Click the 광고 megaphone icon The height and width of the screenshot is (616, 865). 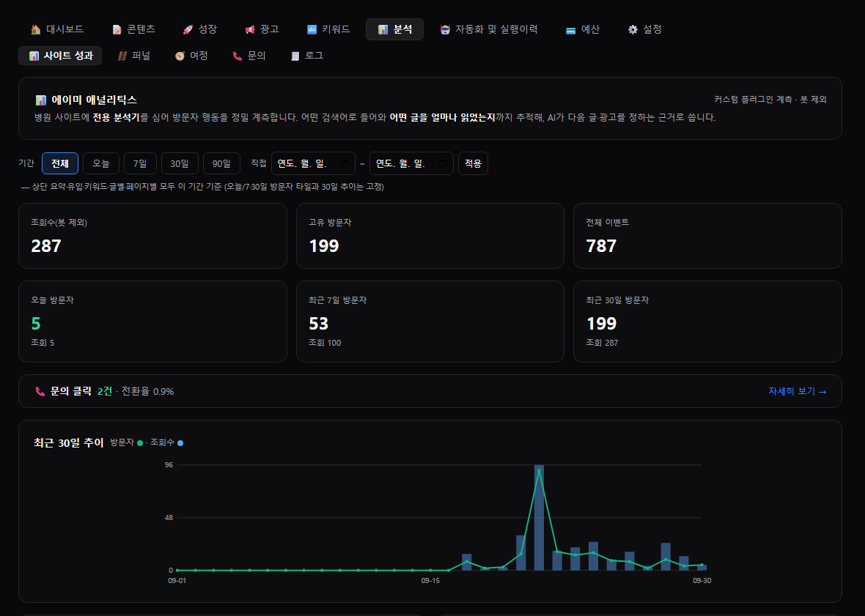[250, 30]
